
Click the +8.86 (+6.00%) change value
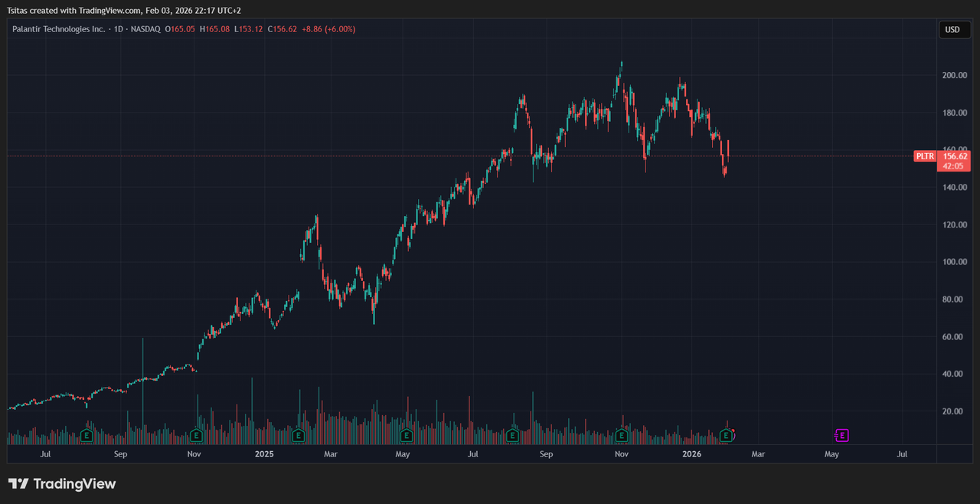tap(328, 29)
